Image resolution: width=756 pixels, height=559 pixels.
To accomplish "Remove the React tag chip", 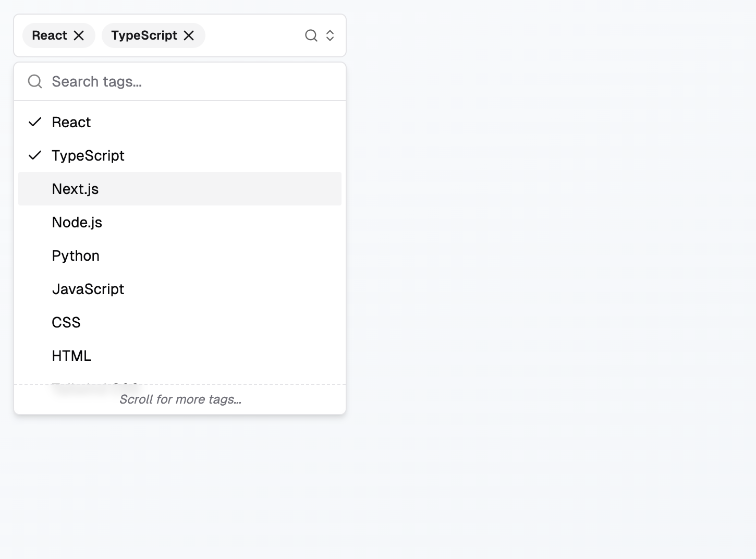I will [79, 35].
